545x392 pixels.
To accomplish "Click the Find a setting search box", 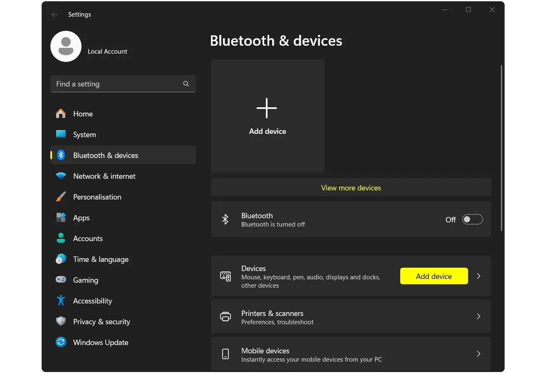I will (123, 84).
